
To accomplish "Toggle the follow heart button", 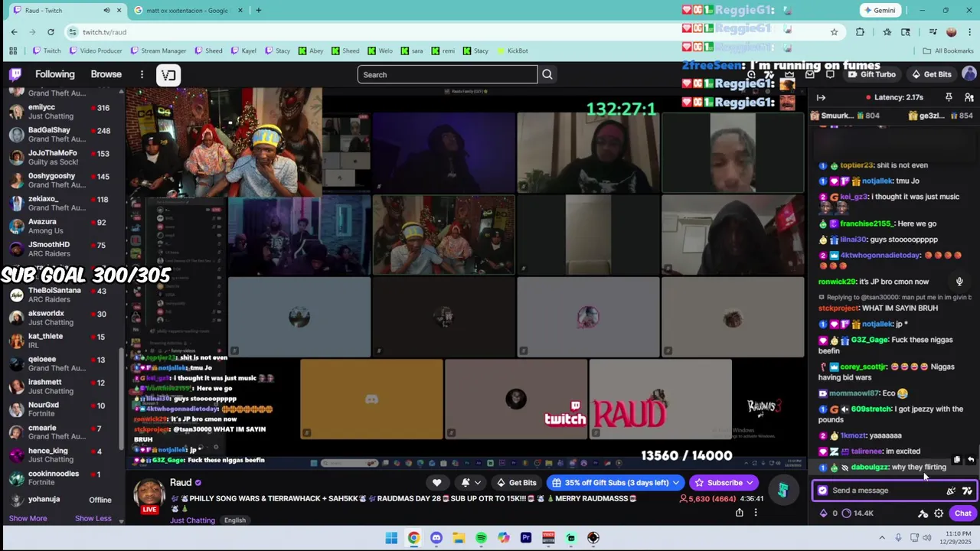I will tap(436, 483).
